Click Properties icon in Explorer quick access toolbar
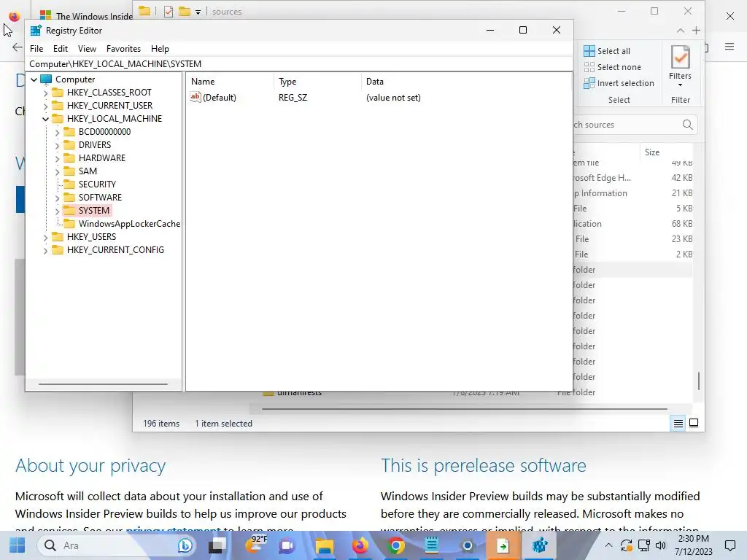The height and width of the screenshot is (560, 747). point(169,12)
